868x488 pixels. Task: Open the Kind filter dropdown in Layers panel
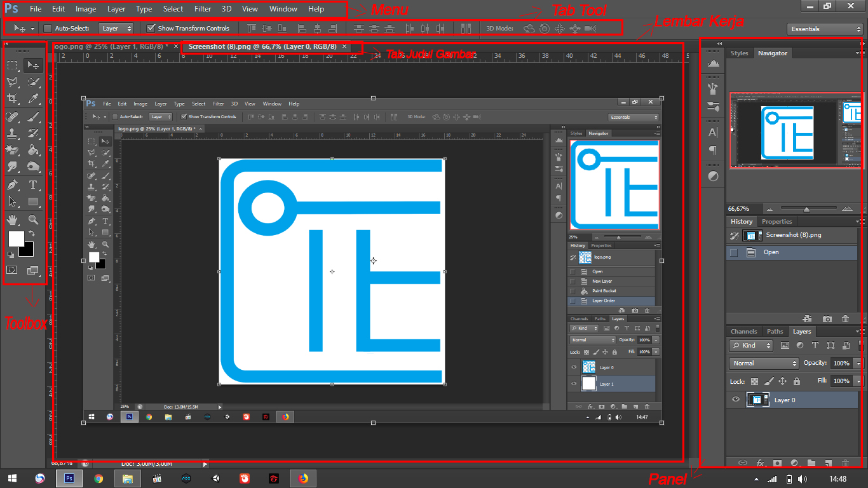click(x=751, y=346)
